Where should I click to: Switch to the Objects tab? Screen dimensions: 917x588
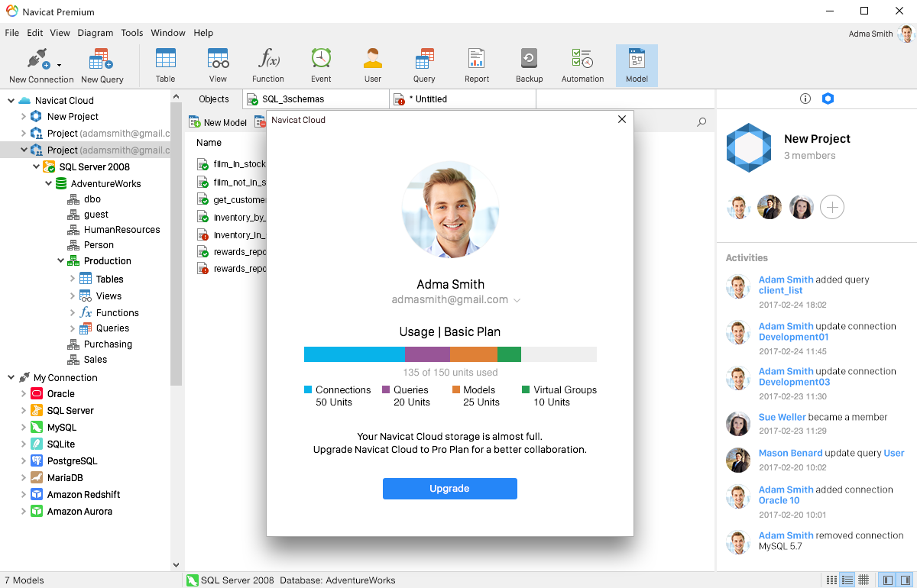tap(214, 99)
